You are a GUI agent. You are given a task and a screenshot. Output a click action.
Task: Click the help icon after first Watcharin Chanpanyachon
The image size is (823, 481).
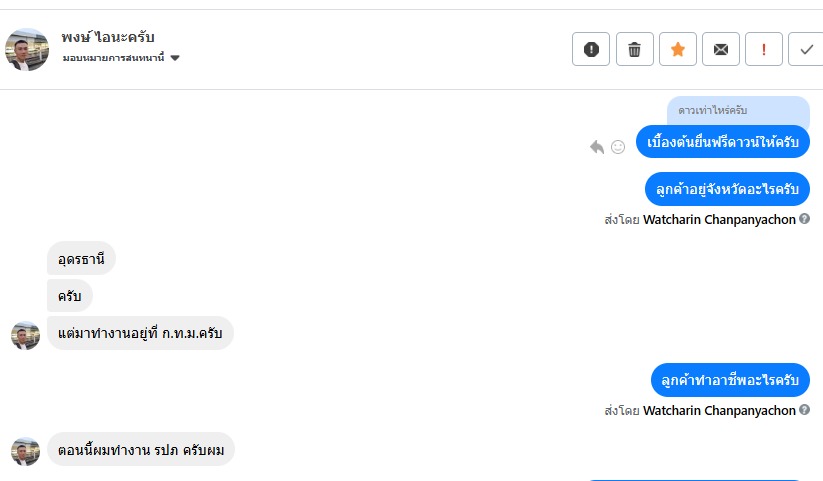[805, 218]
